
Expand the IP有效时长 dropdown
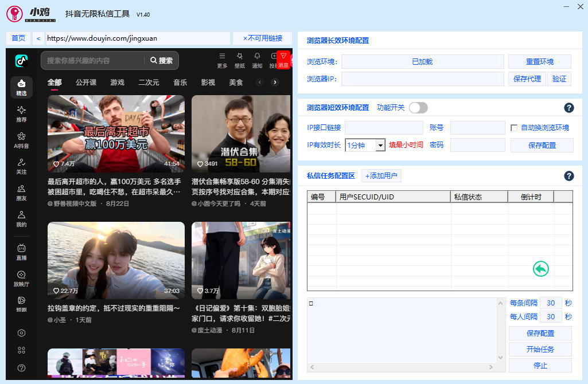(x=380, y=145)
